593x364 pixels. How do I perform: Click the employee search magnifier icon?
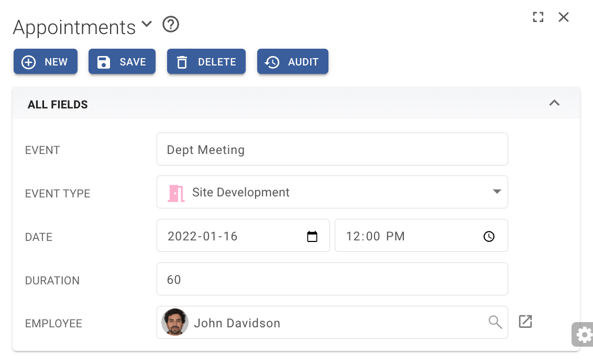point(495,322)
